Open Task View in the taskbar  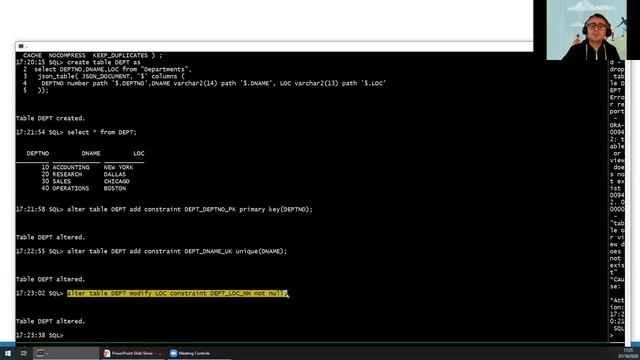coord(23,353)
